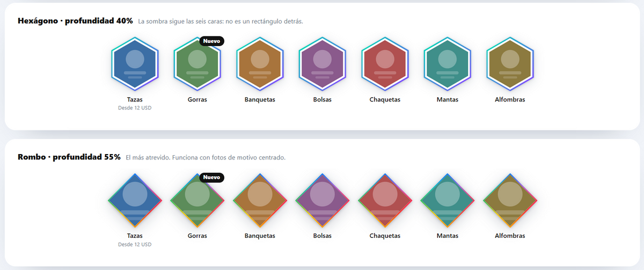Select the Alfombras rhombus category tile

point(510,200)
